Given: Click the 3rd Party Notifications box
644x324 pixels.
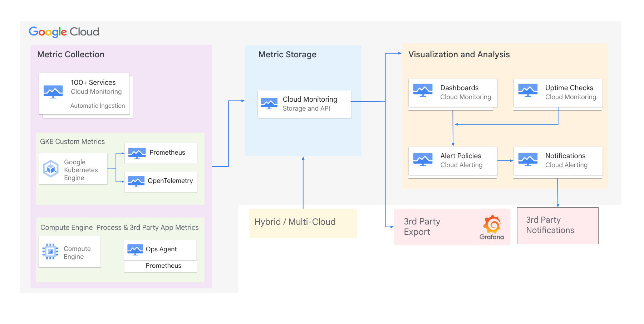Looking at the screenshot, I should [558, 226].
